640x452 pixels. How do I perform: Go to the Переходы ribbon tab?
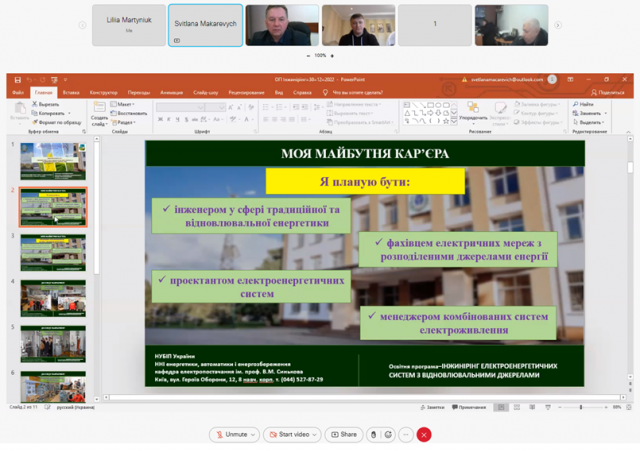[x=139, y=93]
